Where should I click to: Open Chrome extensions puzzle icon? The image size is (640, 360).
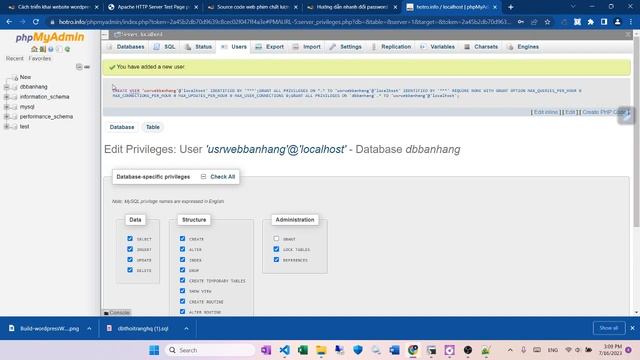591,22
